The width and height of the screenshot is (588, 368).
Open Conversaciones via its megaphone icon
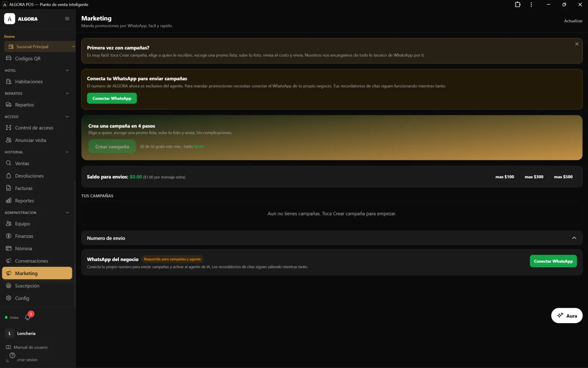click(x=8, y=261)
